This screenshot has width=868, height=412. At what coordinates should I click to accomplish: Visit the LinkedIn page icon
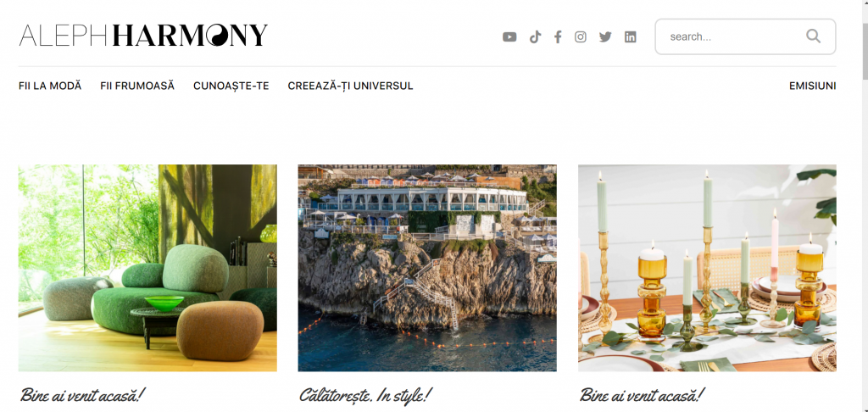pos(630,37)
